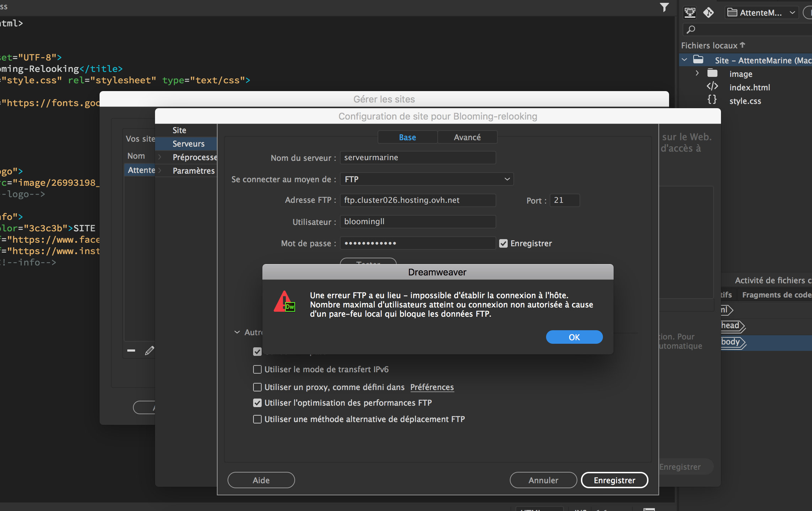Expand the image folder
Image resolution: width=812 pixels, height=511 pixels.
(x=697, y=73)
